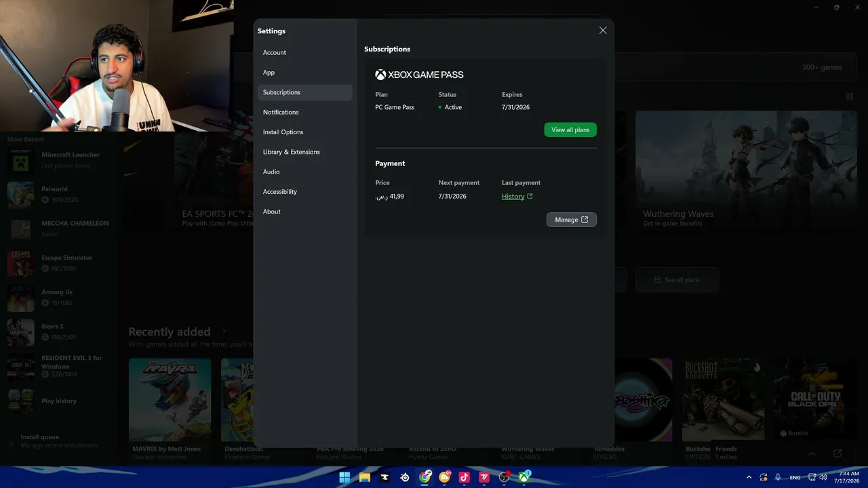Open Accessibility settings
Image resolution: width=868 pixels, height=488 pixels.
click(x=304, y=192)
